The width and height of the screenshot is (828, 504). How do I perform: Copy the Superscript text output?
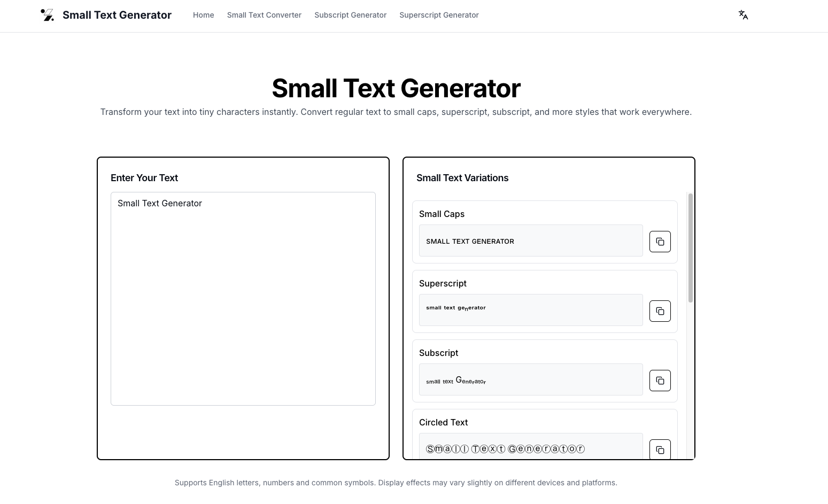tap(660, 311)
